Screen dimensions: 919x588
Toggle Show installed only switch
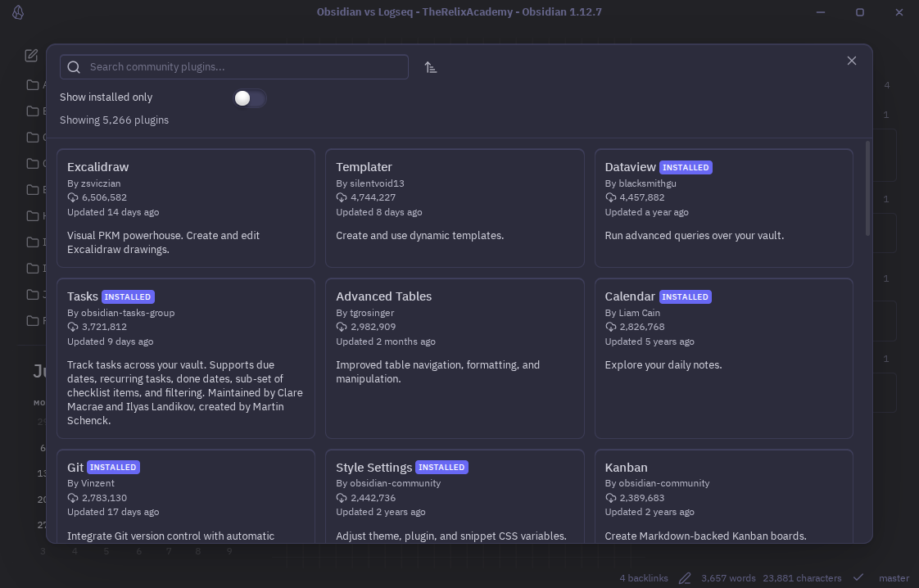251,98
